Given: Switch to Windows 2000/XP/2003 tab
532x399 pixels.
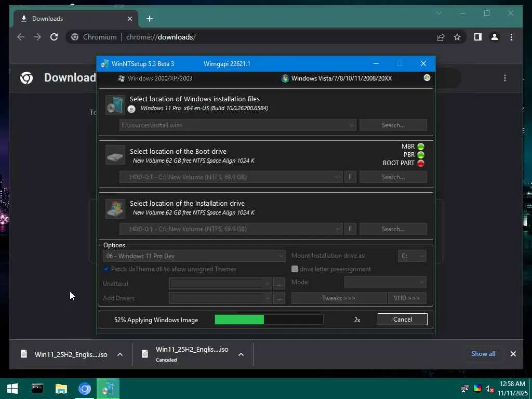Looking at the screenshot, I should pos(155,78).
